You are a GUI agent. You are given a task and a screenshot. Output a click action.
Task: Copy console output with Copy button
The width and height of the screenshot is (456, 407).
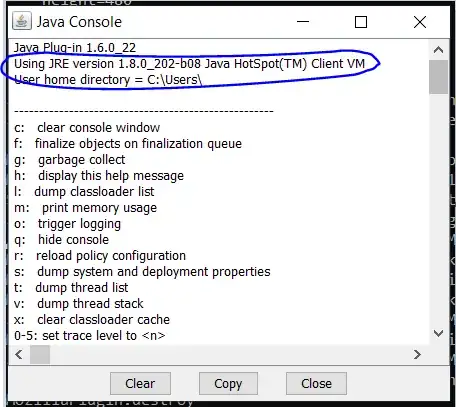click(228, 383)
